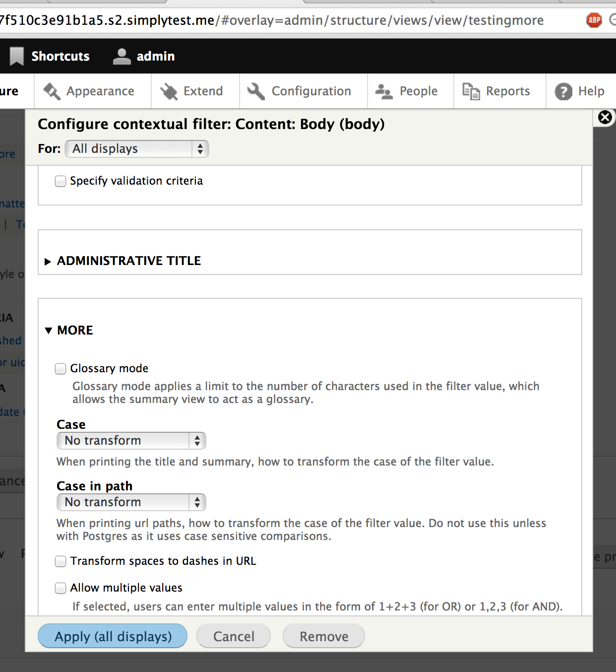Open the Shortcuts menu
616x672 pixels.
point(50,56)
